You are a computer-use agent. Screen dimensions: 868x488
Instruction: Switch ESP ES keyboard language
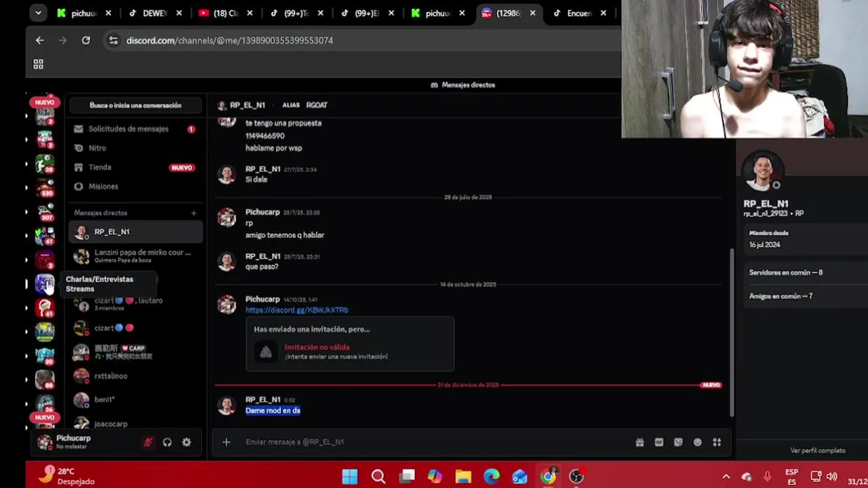pos(791,476)
